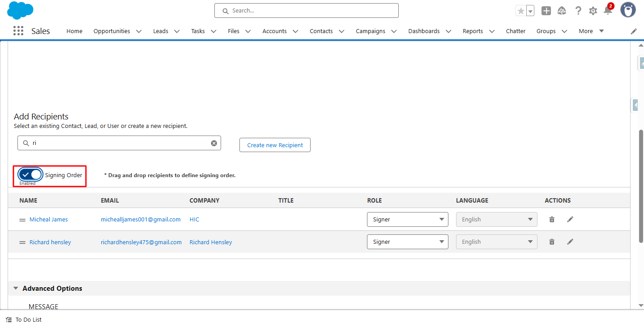This screenshot has height=327, width=644.
Task: Click the Favorites star icon
Action: tap(520, 11)
